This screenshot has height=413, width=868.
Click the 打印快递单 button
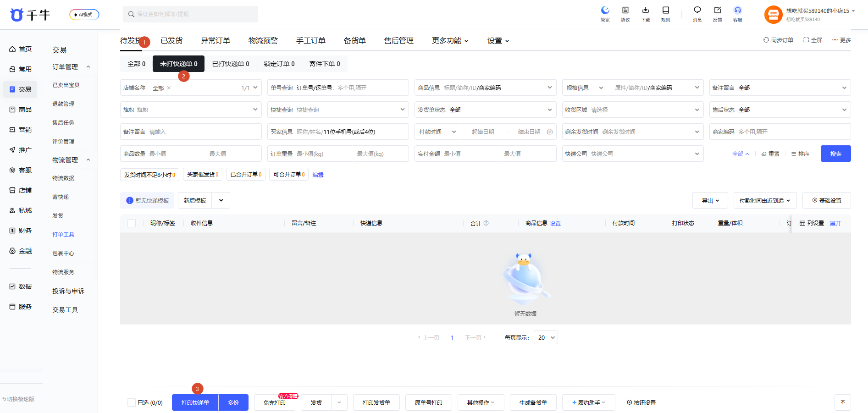pyautogui.click(x=195, y=402)
